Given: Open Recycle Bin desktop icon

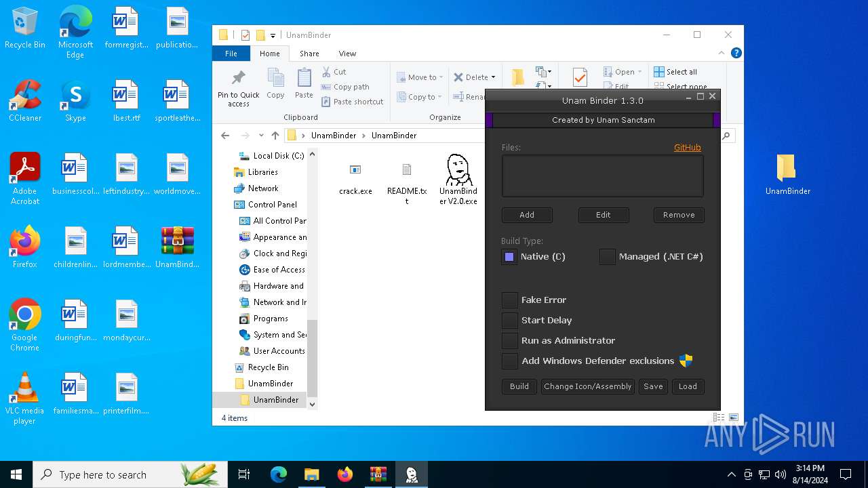Looking at the screenshot, I should [x=25, y=28].
